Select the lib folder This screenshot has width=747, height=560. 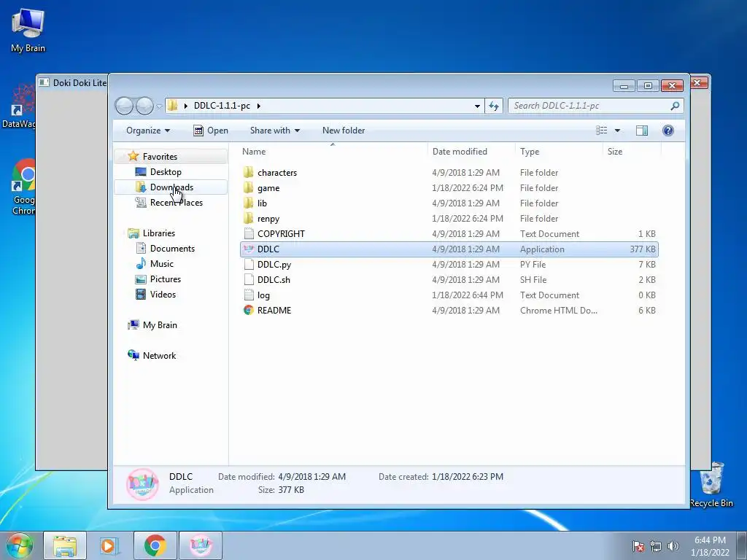click(262, 203)
